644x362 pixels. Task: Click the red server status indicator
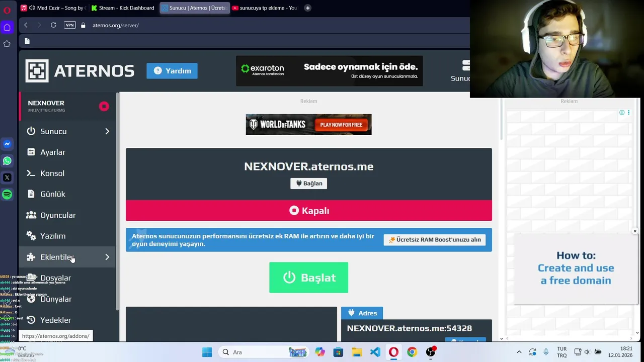104,106
